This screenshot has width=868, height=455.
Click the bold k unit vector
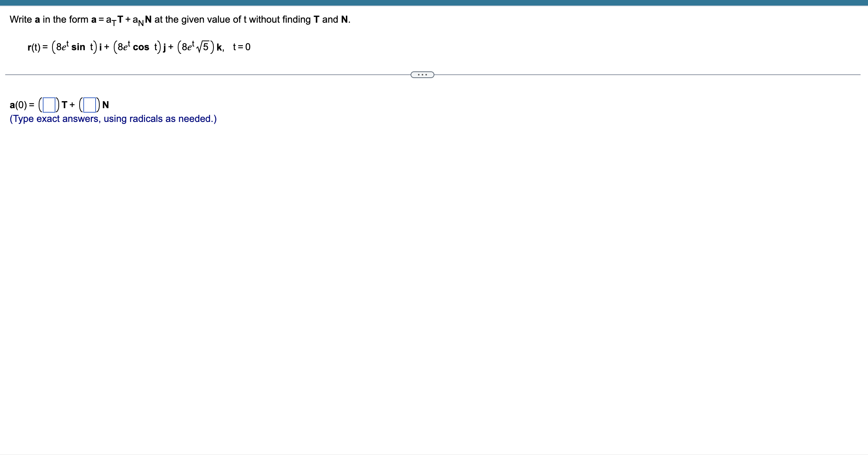[219, 47]
